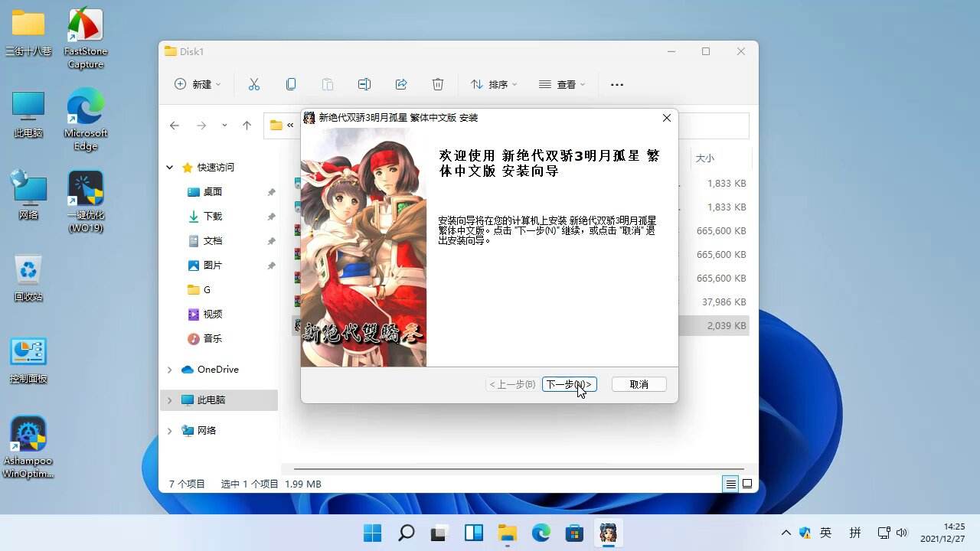Toggle 英 input language indicator
Image resolution: width=980 pixels, height=551 pixels.
click(x=826, y=533)
